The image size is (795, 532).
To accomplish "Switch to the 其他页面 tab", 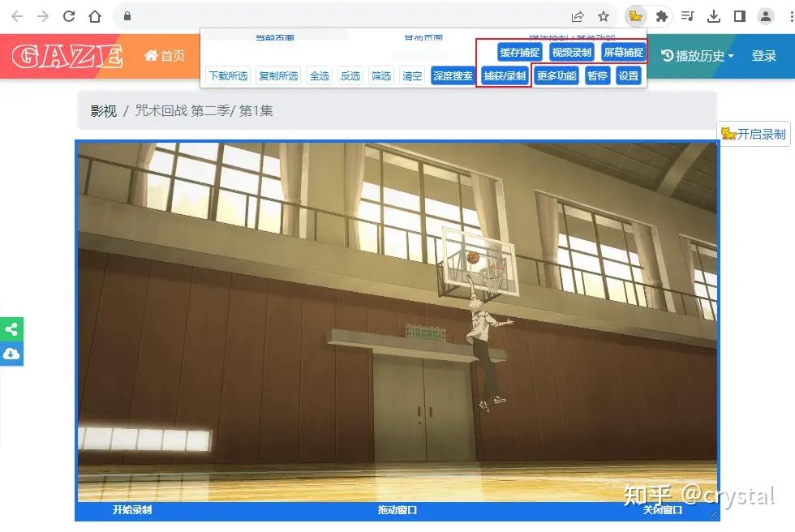I will point(423,37).
